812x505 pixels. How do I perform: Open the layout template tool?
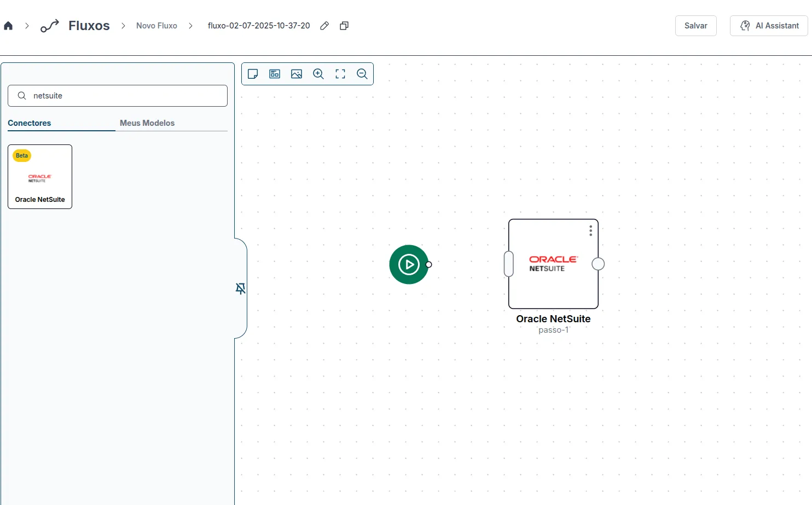[275, 74]
